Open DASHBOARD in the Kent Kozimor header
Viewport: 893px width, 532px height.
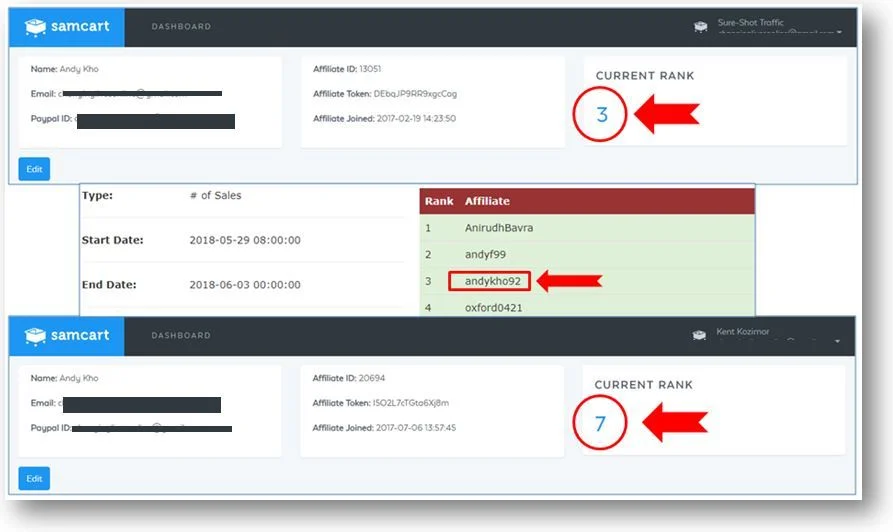click(x=181, y=336)
